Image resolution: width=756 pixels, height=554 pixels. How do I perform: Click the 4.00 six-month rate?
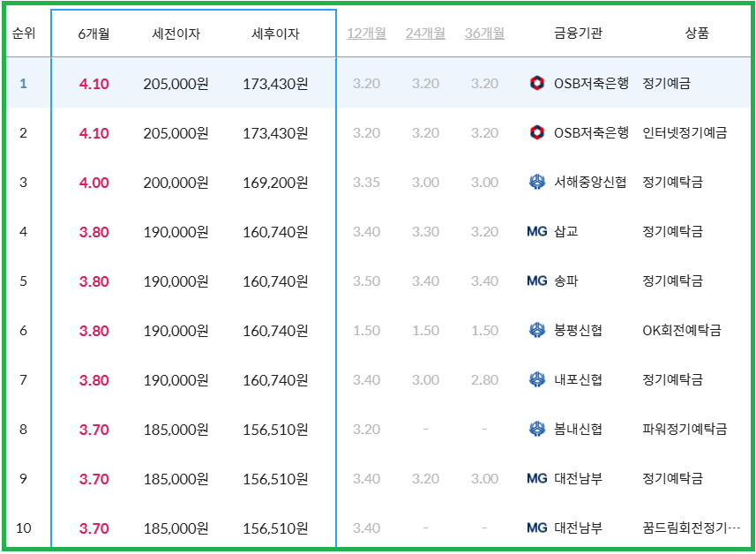click(x=94, y=183)
